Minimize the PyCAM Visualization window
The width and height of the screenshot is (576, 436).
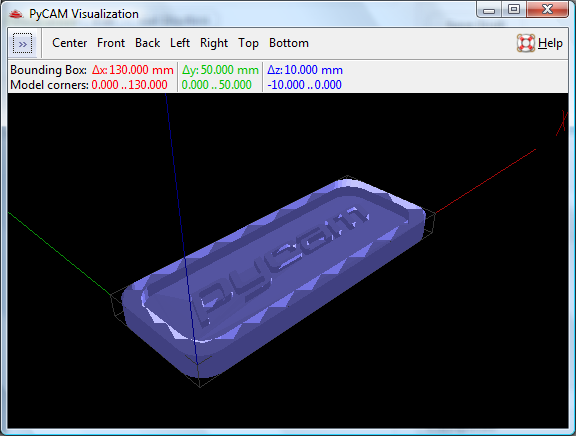[x=489, y=10]
